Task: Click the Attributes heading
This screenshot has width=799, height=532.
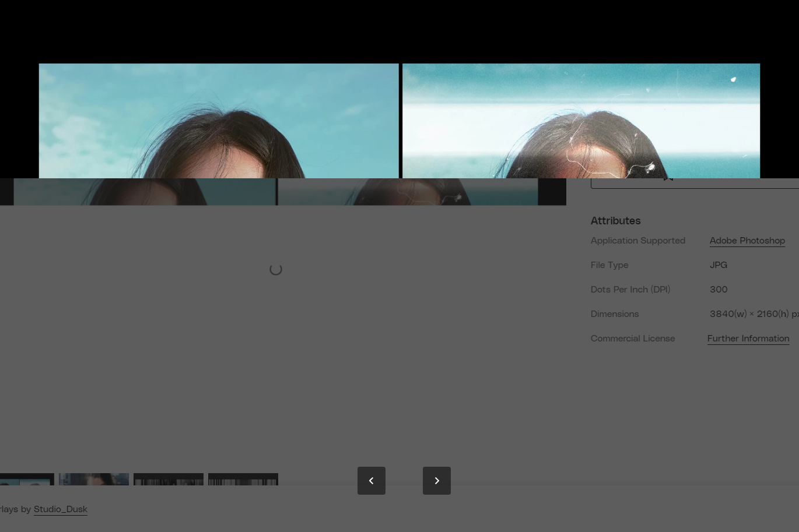Action: (x=615, y=221)
